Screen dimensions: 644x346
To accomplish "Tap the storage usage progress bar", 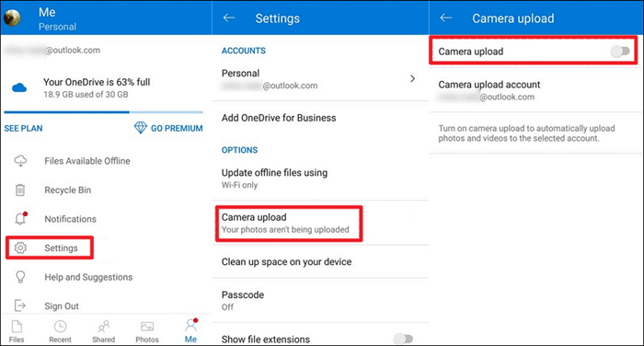I will click(x=103, y=111).
